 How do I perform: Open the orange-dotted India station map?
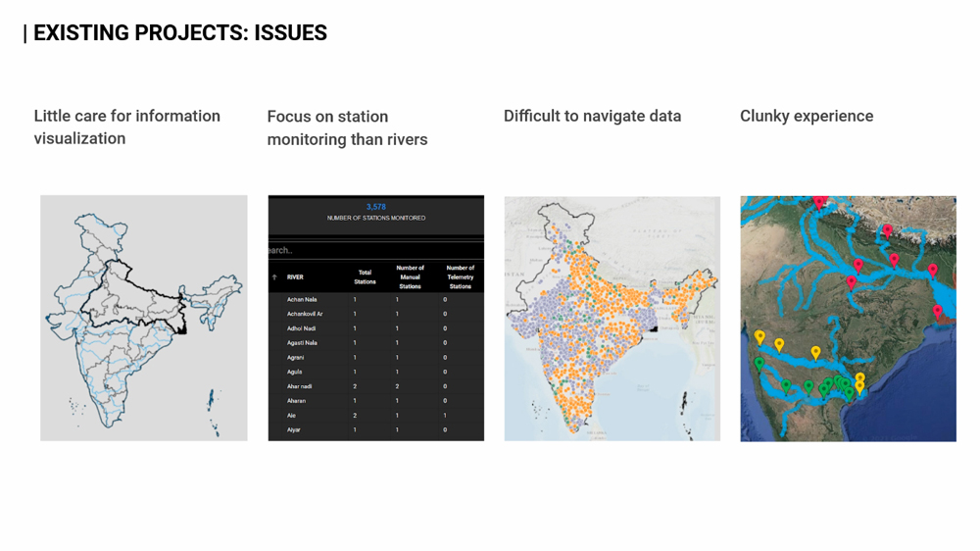tap(612, 318)
